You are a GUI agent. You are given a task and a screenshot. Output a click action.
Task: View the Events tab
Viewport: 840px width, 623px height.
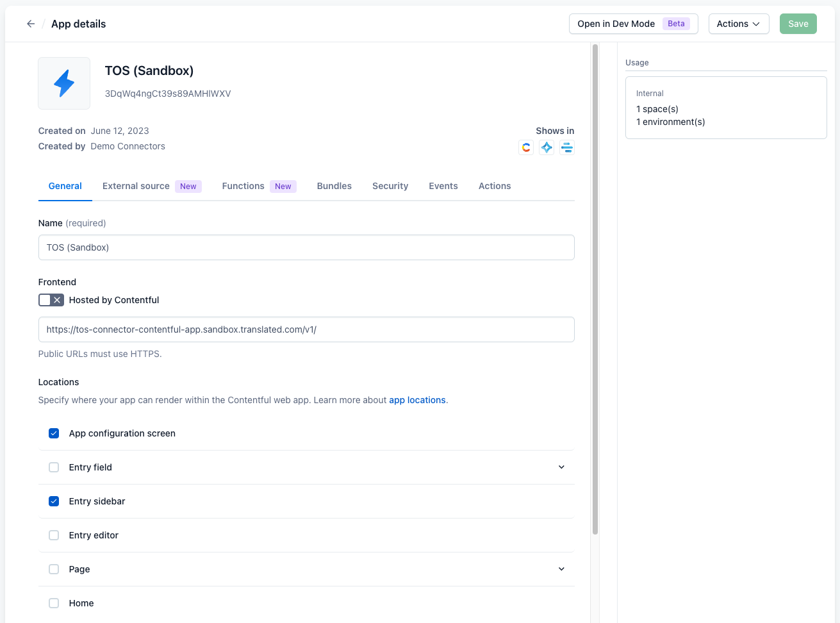pos(443,186)
